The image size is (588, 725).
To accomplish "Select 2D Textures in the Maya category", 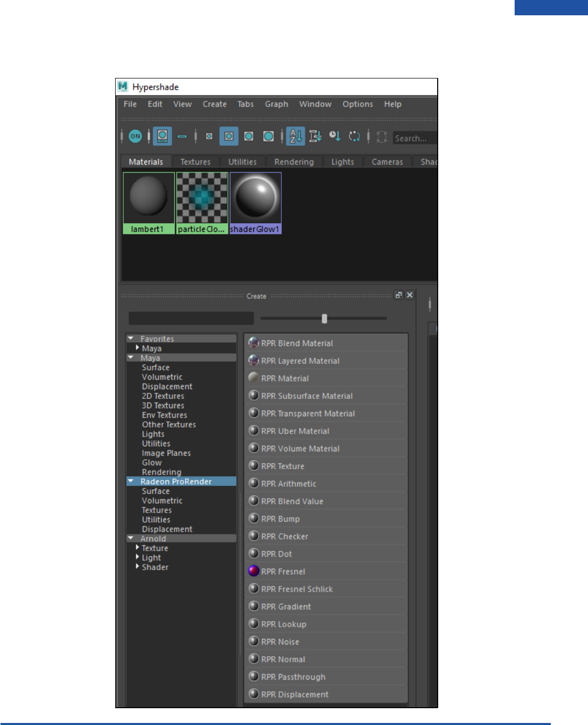I will point(163,396).
